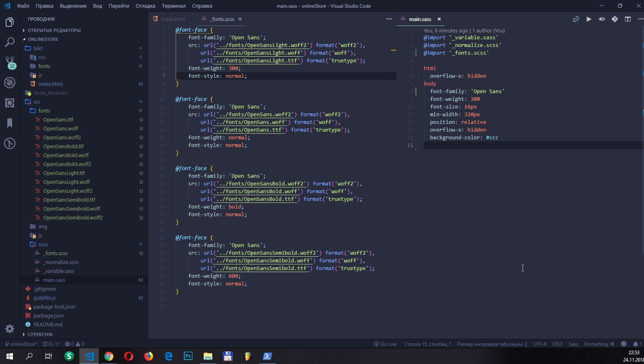Click tab size indicator in status bar
This screenshot has width=644, height=364.
[492, 344]
